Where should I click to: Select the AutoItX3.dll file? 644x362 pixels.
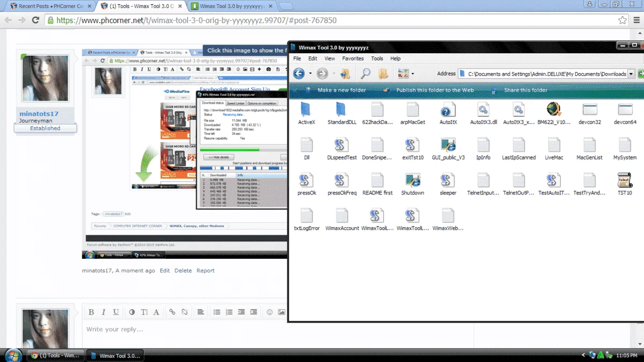(x=483, y=113)
